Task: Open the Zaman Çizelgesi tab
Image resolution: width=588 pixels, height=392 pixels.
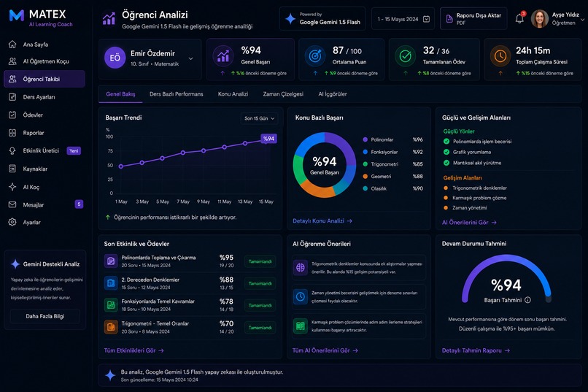Action: (x=283, y=94)
